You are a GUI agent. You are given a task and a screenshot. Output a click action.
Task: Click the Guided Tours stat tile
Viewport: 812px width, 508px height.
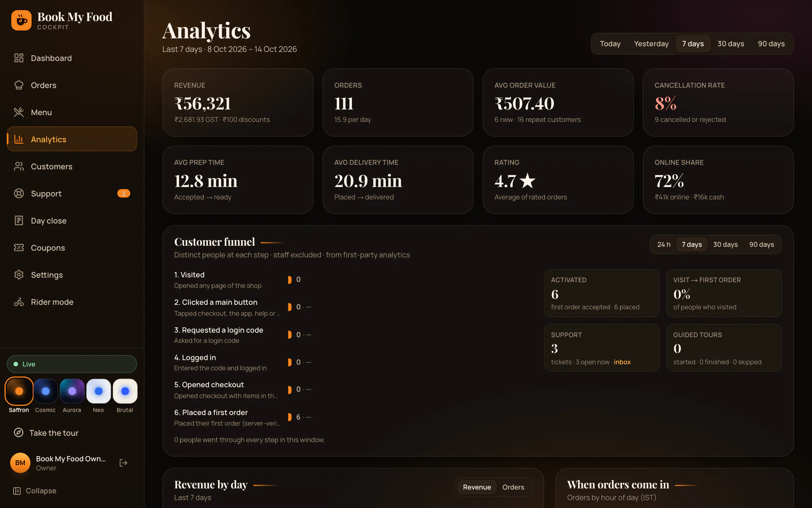point(724,348)
